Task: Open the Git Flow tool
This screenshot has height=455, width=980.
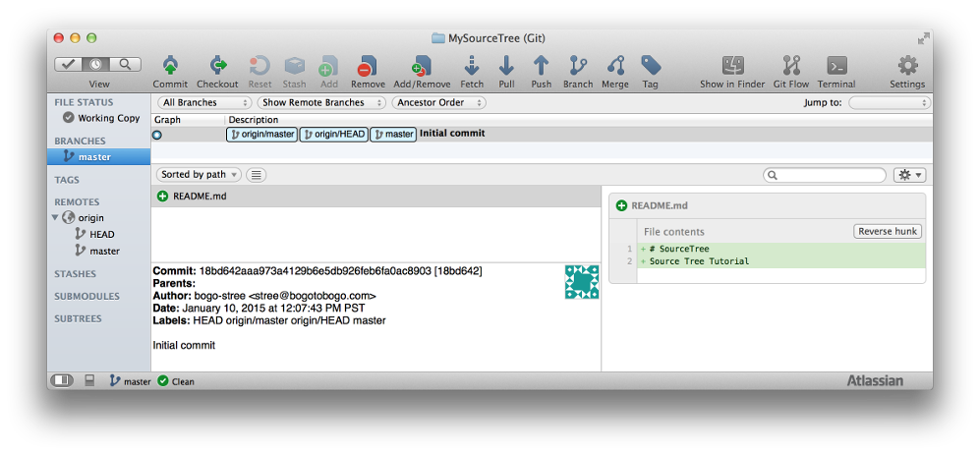Action: click(791, 66)
